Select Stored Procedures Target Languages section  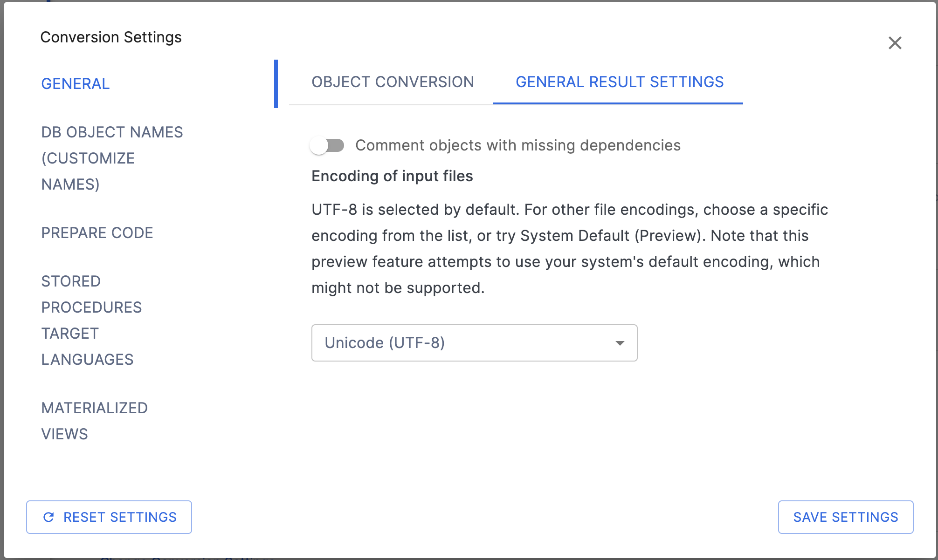[91, 321]
